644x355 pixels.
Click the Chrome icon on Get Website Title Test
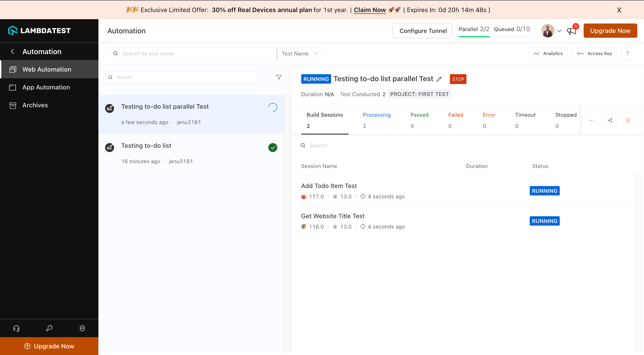[303, 227]
